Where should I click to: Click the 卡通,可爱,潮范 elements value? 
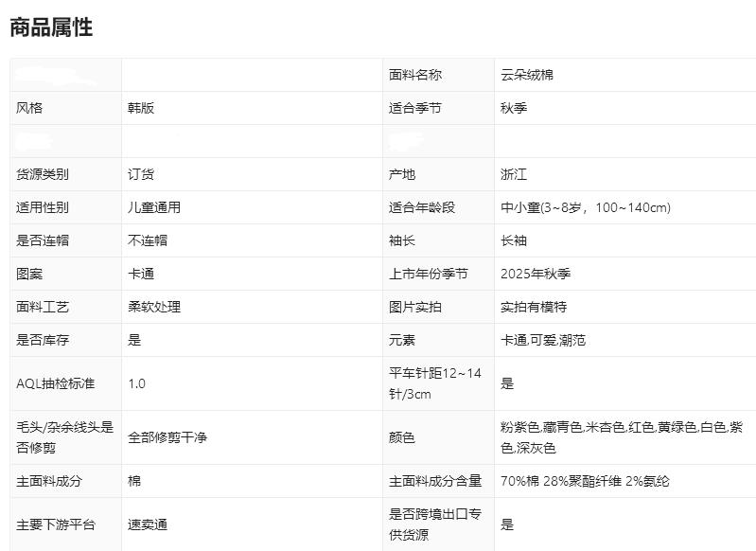point(542,340)
